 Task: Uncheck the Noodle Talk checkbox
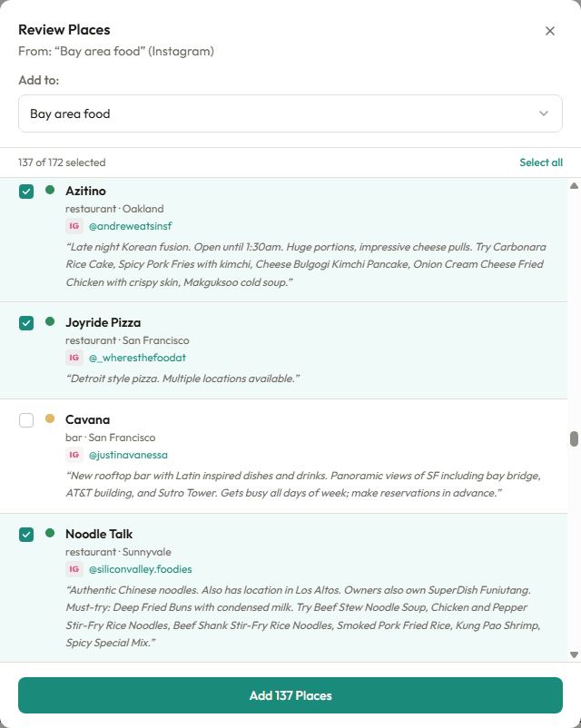pos(26,536)
